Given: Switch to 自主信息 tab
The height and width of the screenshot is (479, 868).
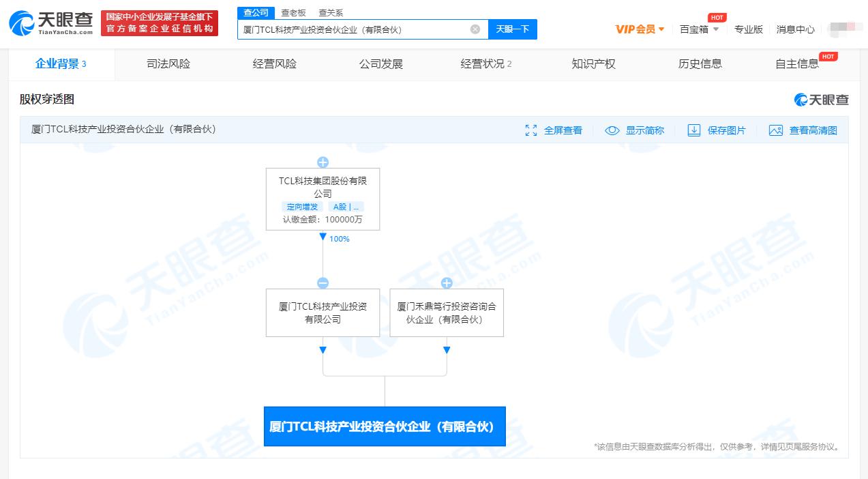Looking at the screenshot, I should 797,64.
